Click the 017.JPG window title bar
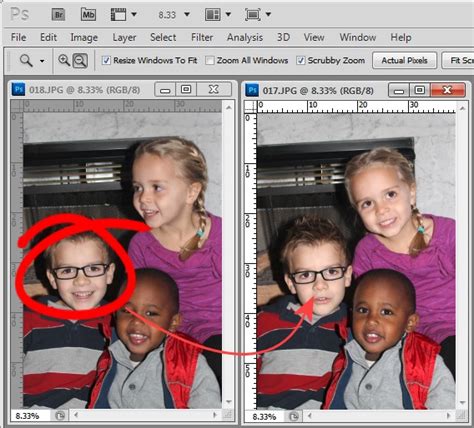474x428 pixels. [x=318, y=90]
